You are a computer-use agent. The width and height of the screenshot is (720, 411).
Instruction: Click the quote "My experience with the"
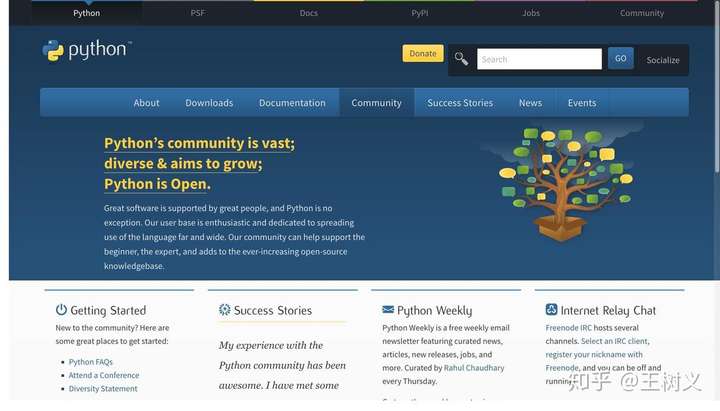[x=271, y=345]
